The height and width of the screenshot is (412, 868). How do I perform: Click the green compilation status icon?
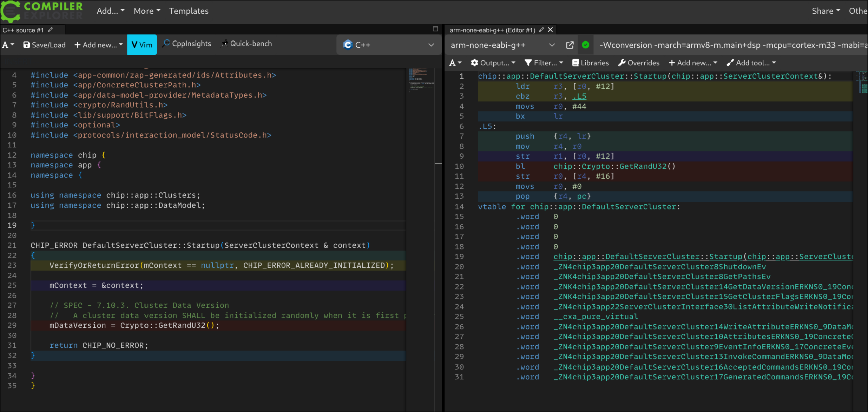[x=585, y=45]
